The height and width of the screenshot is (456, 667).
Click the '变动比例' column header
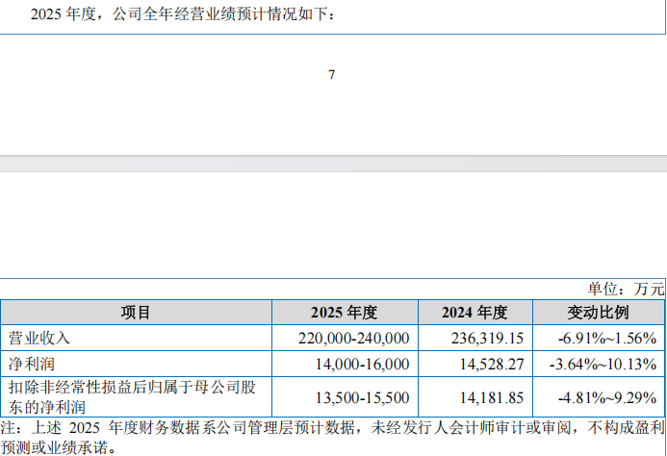600,313
